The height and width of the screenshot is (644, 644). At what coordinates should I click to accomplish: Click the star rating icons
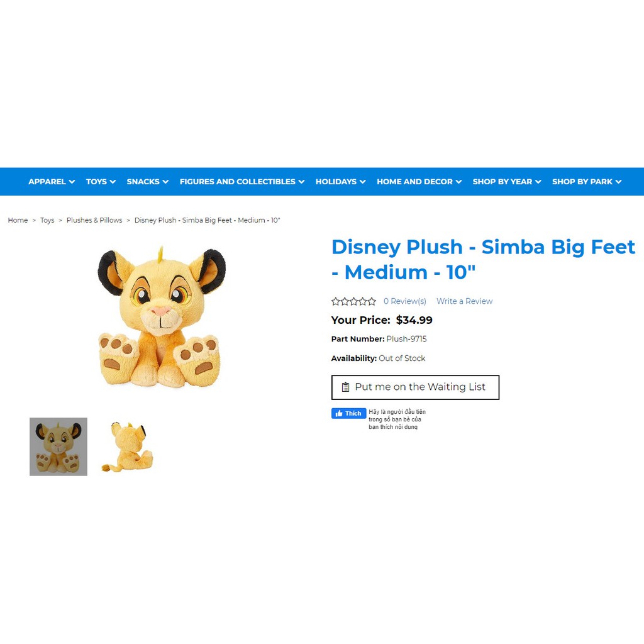pyautogui.click(x=353, y=301)
